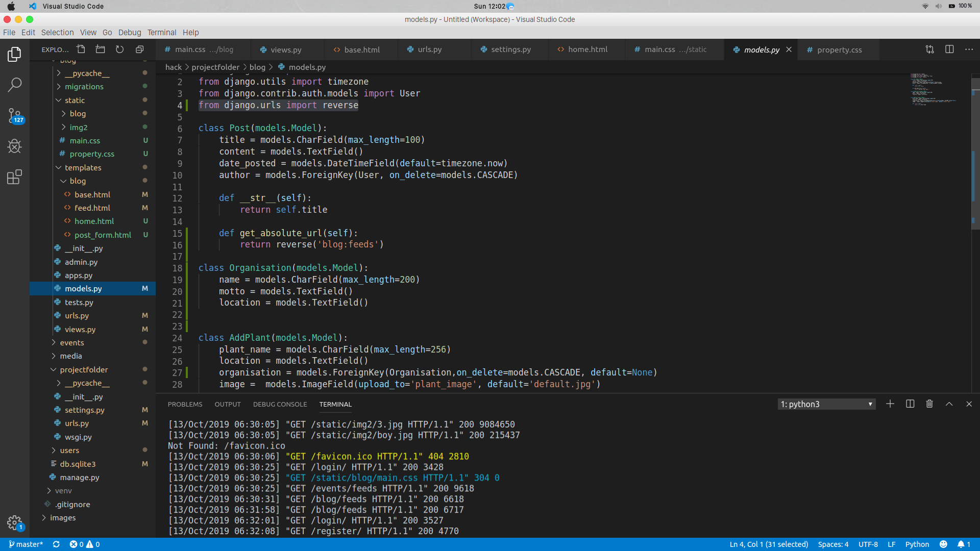Split the terminal panel
Screen dimensions: 980x551
[x=910, y=404]
